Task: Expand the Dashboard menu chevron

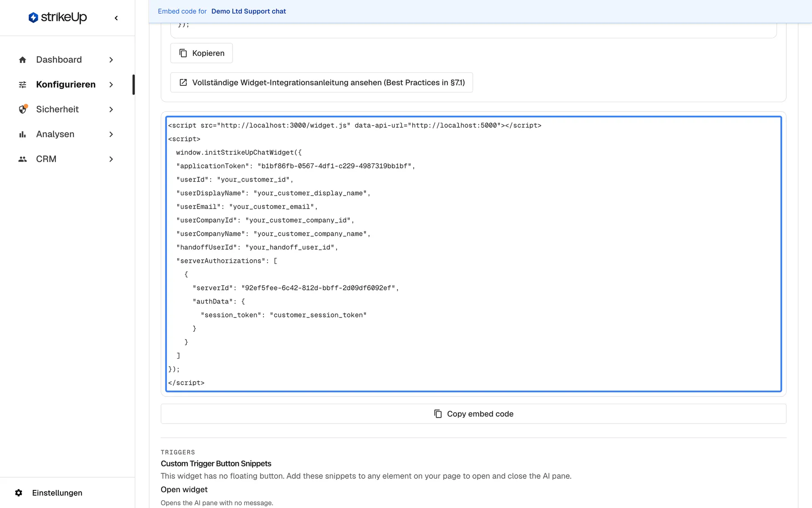Action: coord(111,60)
